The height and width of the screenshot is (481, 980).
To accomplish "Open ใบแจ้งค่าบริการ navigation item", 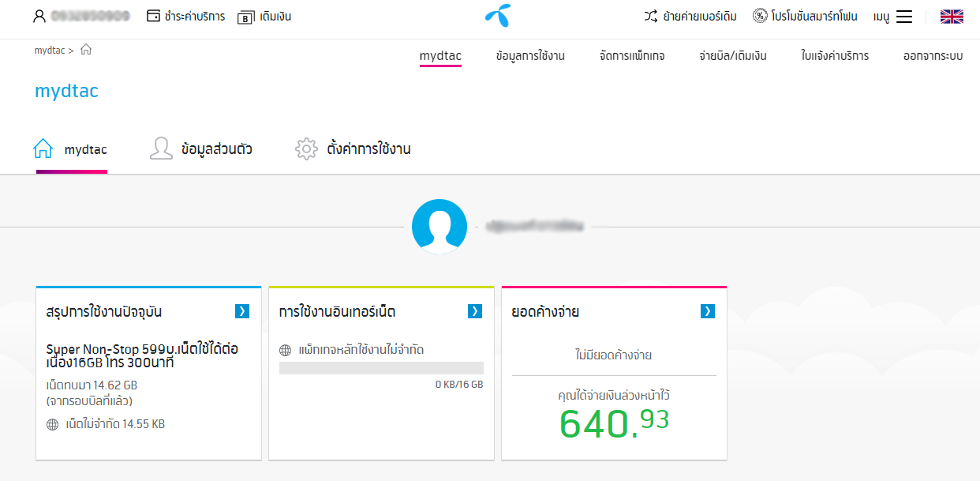I will click(835, 56).
